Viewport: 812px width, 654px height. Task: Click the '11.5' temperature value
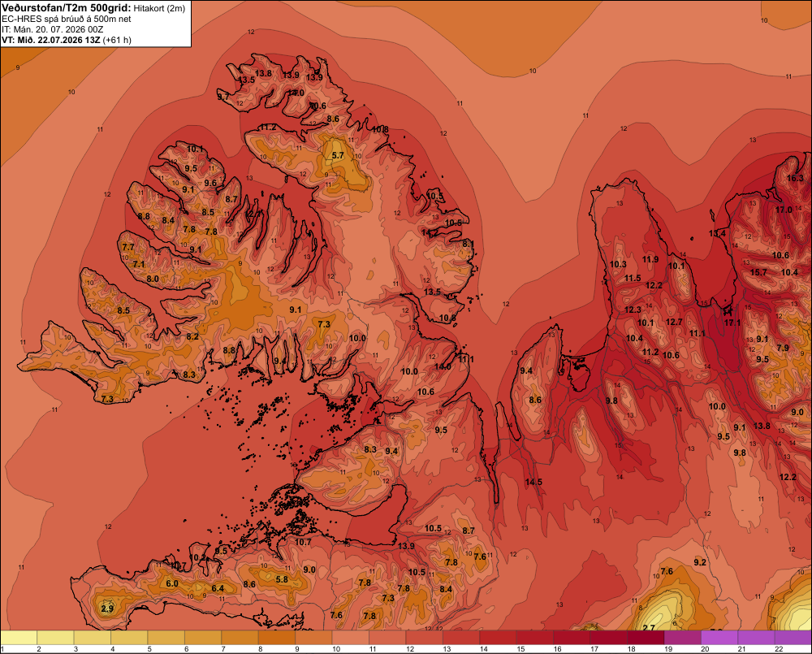[633, 279]
